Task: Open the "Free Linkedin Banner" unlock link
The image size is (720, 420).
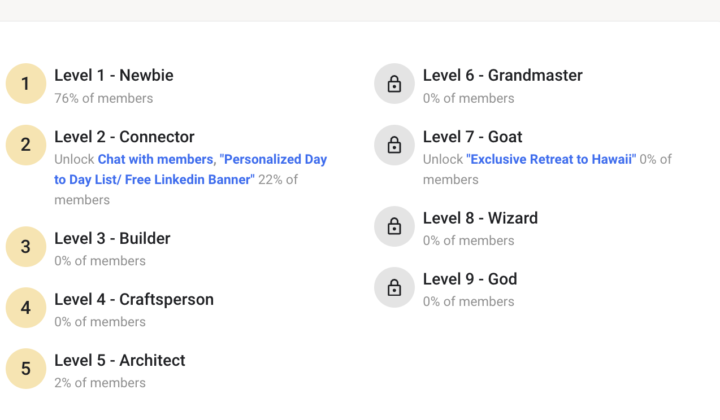Action: (154, 180)
